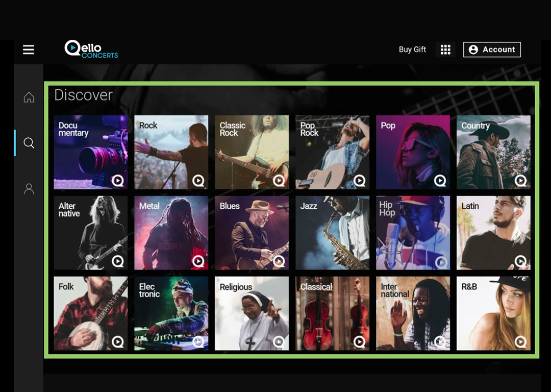
Task: Open the hamburger menu
Action: click(29, 50)
